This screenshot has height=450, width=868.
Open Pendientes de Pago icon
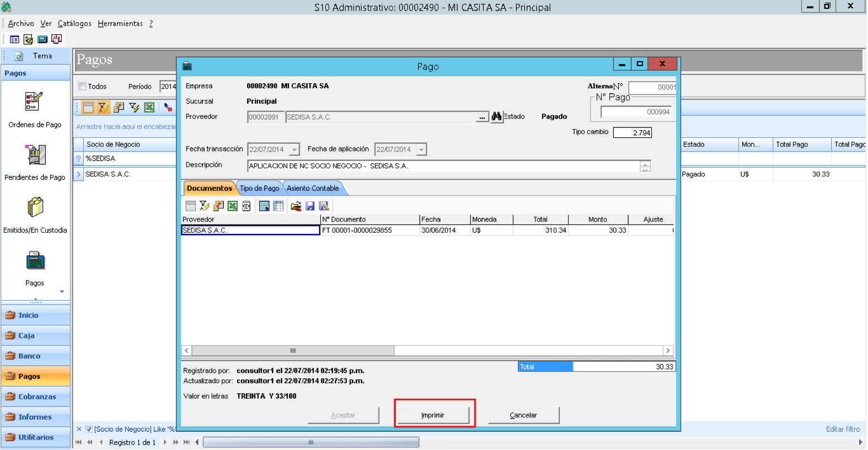pos(35,155)
